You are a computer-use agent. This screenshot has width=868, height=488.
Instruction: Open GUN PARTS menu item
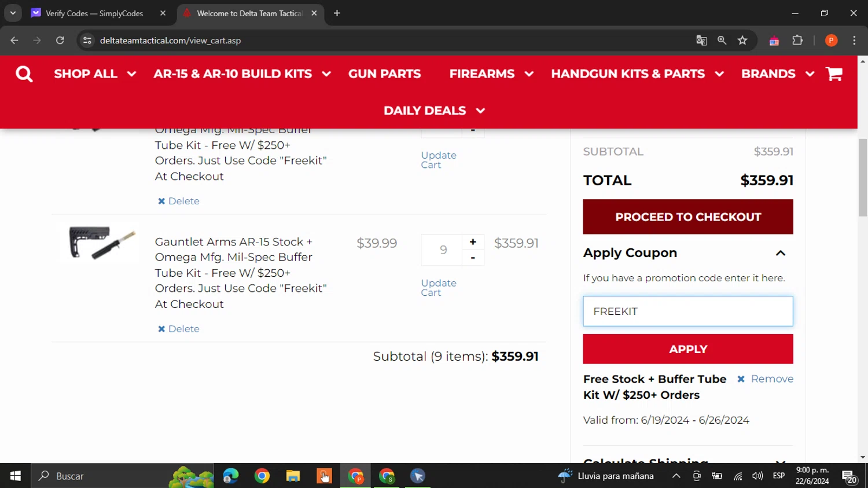(385, 74)
